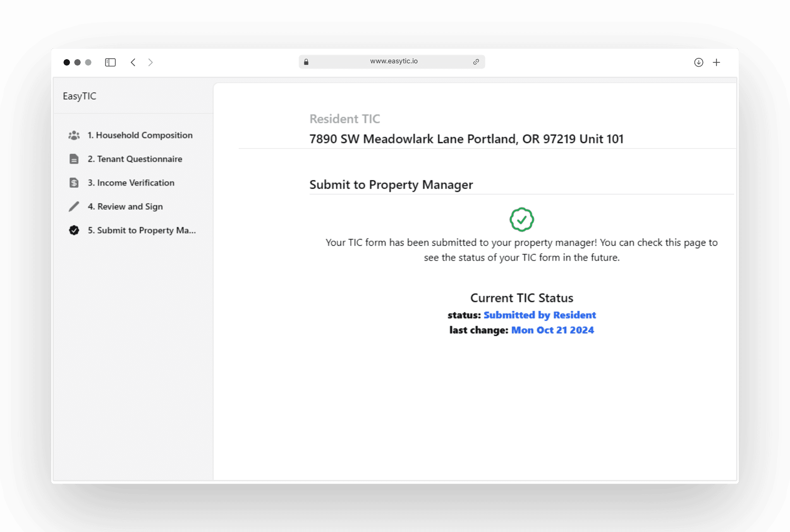The height and width of the screenshot is (532, 790).
Task: Click the green submission success checkmark
Action: (522, 219)
